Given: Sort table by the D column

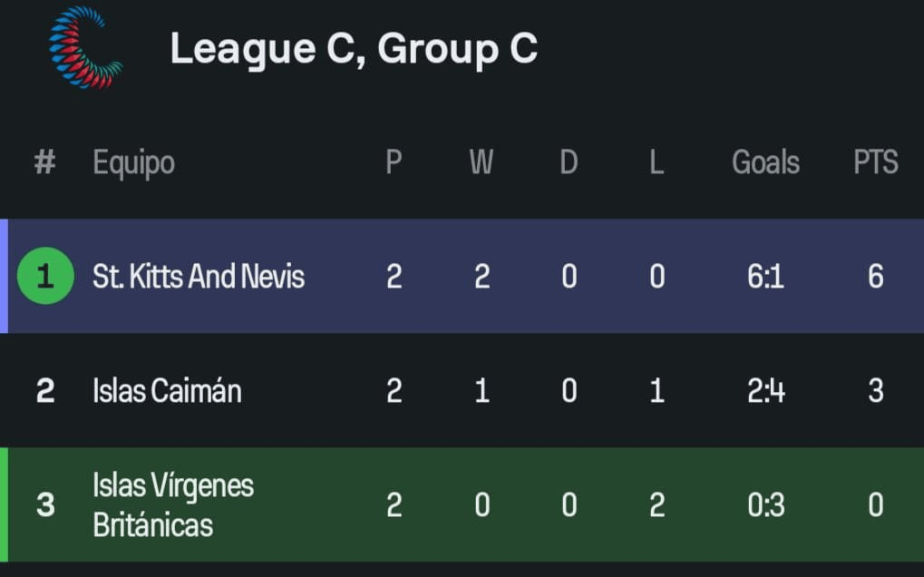Looking at the screenshot, I should (x=569, y=163).
